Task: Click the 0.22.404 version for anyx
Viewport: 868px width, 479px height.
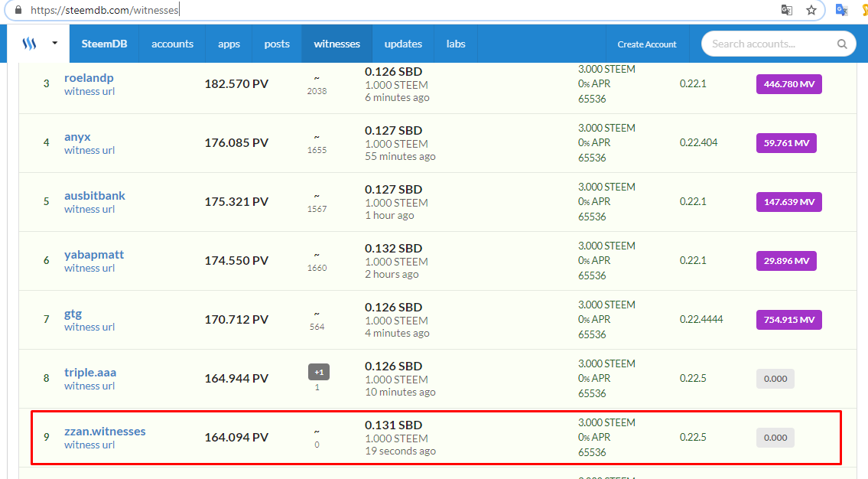Action: (x=699, y=142)
